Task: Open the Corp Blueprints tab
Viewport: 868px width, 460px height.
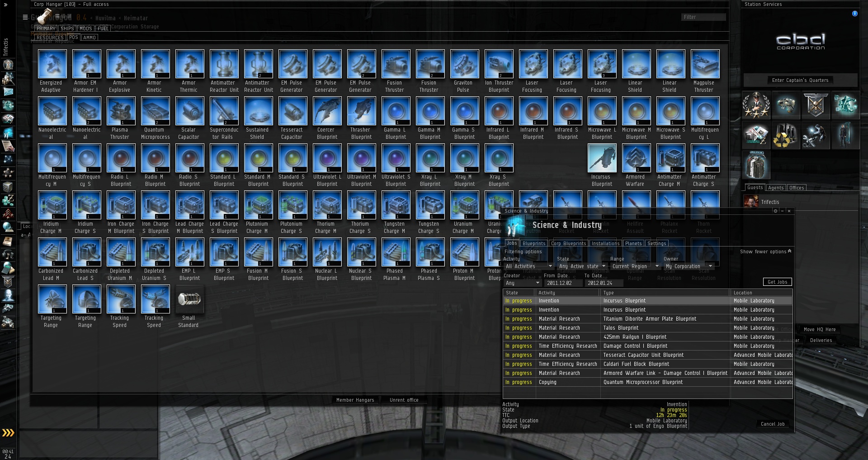Action: coord(568,243)
